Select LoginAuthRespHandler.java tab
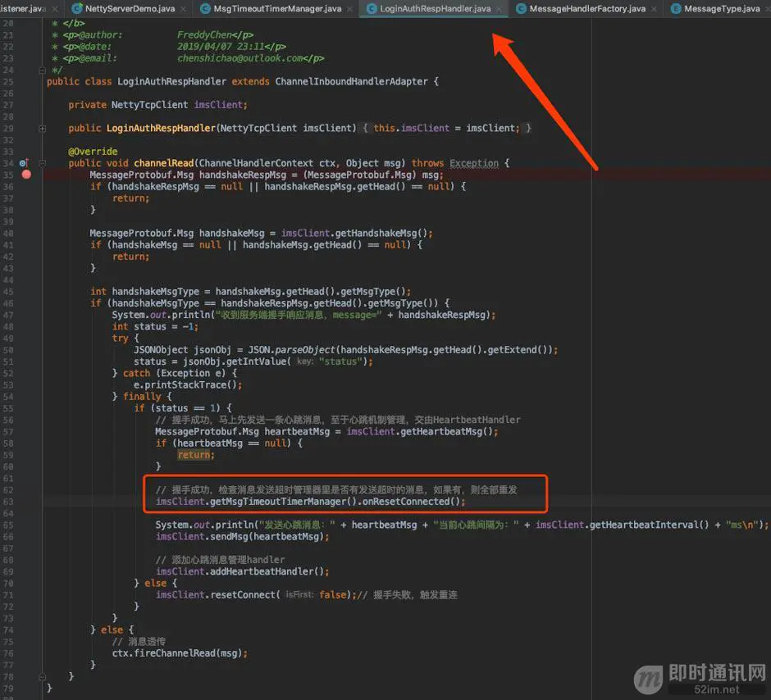Screen dimensions: 771x700 pos(436,8)
